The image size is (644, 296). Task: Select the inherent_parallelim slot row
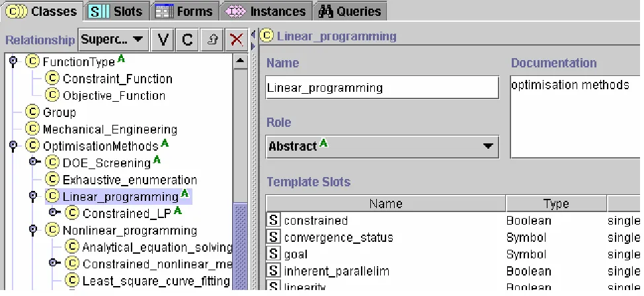[x=454, y=272]
